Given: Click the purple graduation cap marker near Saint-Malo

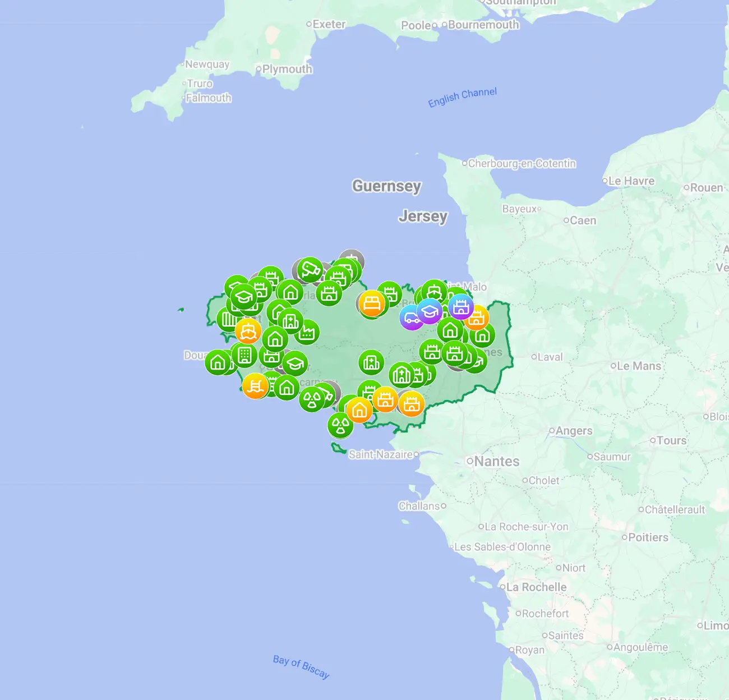Looking at the screenshot, I should tap(430, 311).
